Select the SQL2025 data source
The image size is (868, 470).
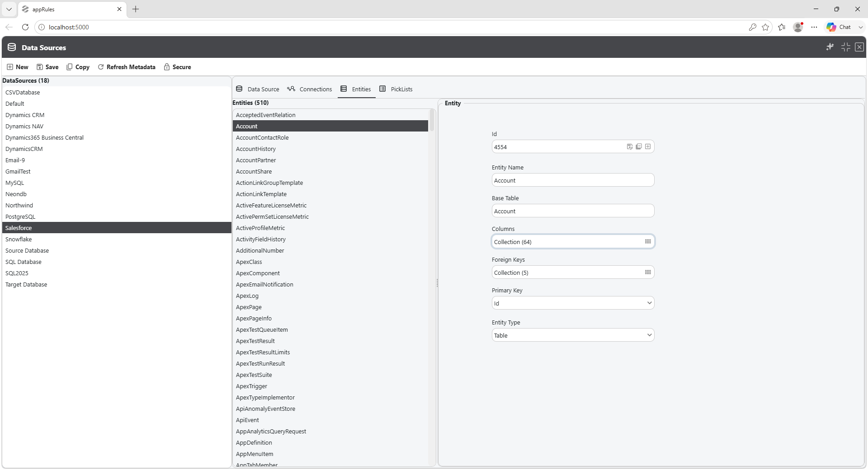coord(117,273)
